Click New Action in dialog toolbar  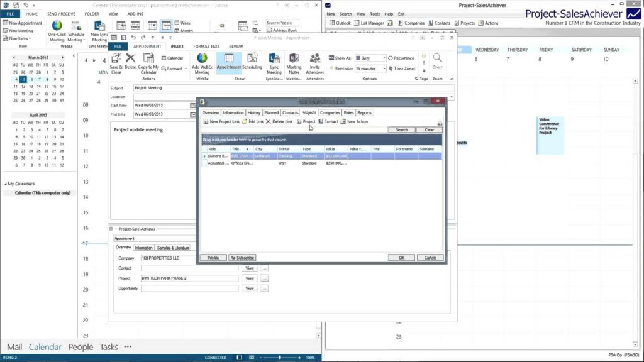point(355,121)
